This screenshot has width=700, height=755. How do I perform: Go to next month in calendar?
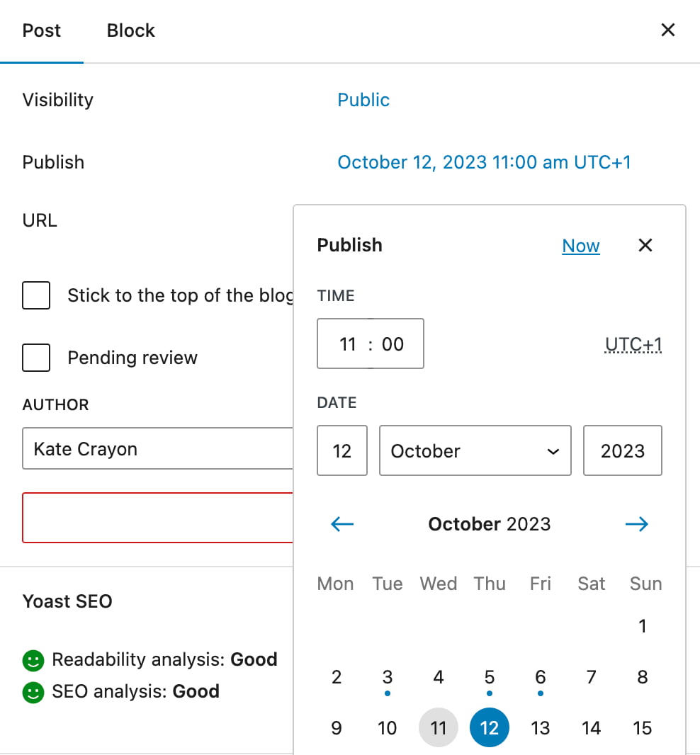636,524
